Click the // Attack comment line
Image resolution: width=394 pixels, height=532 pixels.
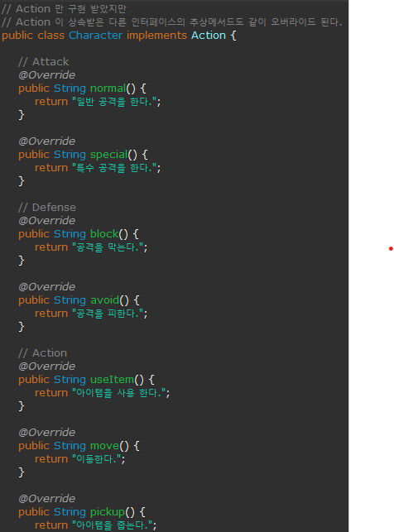pos(43,62)
